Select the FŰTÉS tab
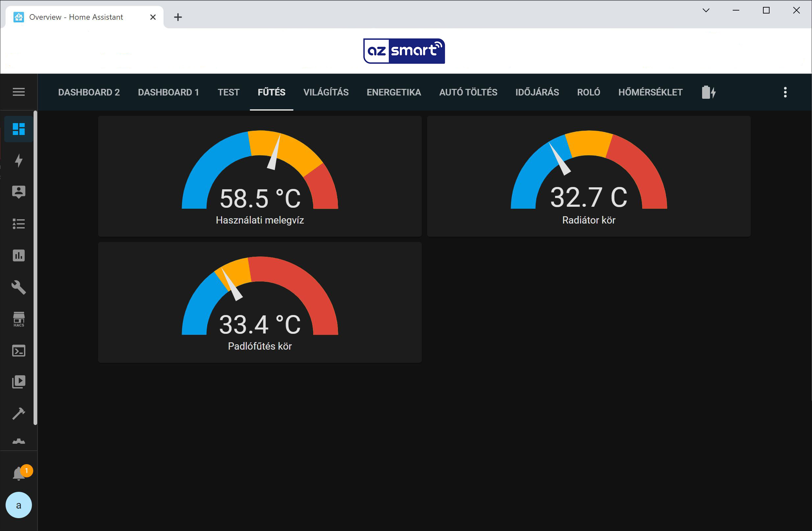The image size is (812, 531). pyautogui.click(x=271, y=92)
